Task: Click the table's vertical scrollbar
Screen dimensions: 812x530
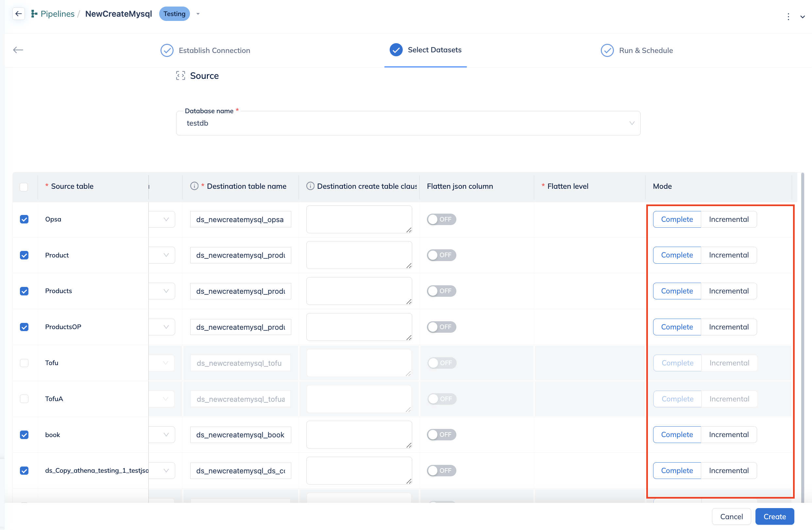Action: coord(803,338)
